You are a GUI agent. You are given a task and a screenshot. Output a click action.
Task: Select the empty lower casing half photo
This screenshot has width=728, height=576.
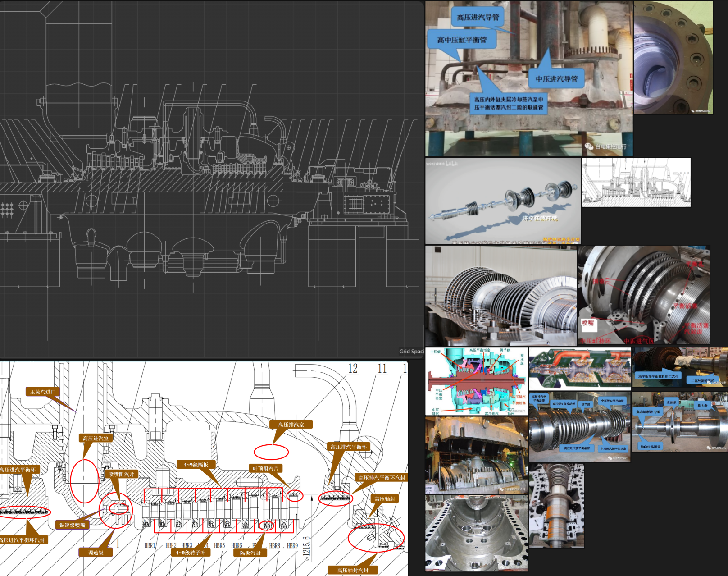pos(476,533)
